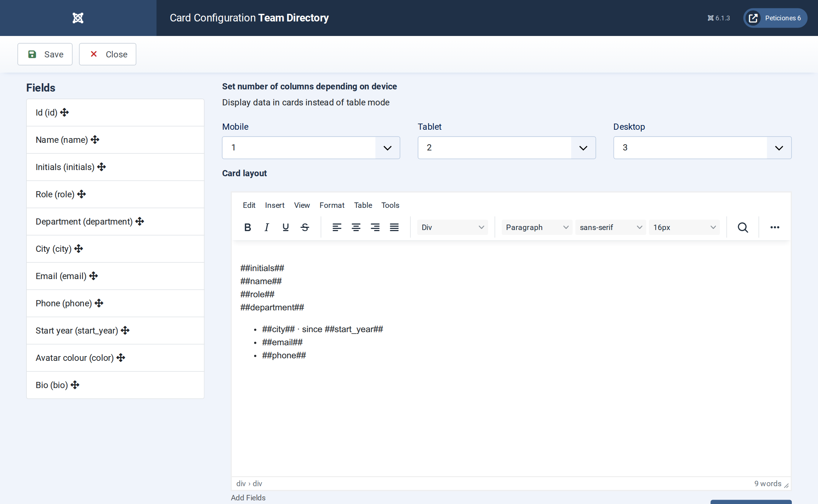Open the editor Insert menu
The width and height of the screenshot is (818, 504).
pos(274,205)
